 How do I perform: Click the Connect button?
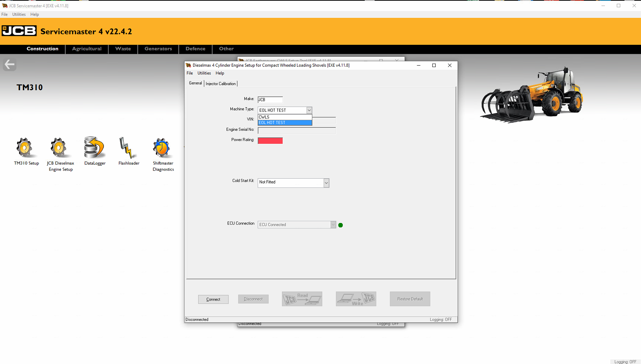point(213,299)
